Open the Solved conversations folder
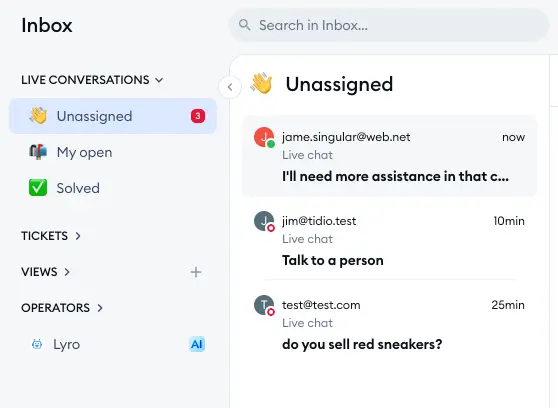Image resolution: width=558 pixels, height=408 pixels. tap(113, 188)
